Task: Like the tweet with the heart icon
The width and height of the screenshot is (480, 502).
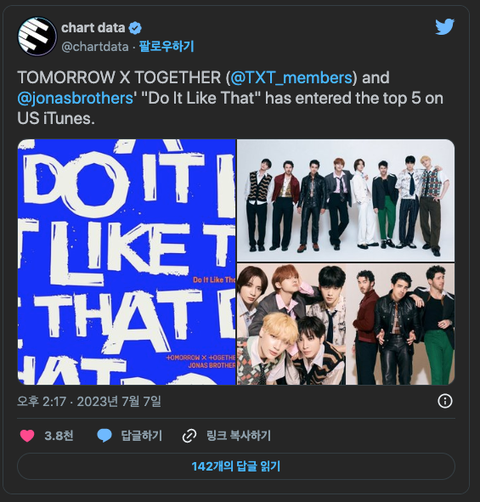Action: (27, 436)
